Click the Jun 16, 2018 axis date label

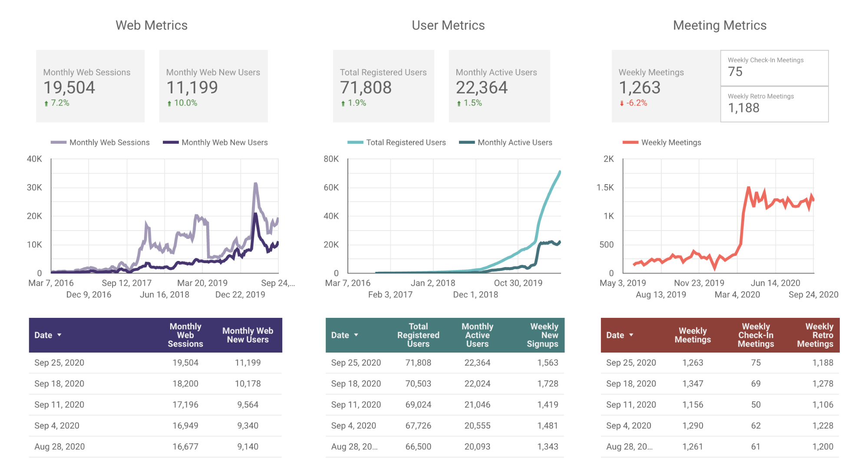165,294
